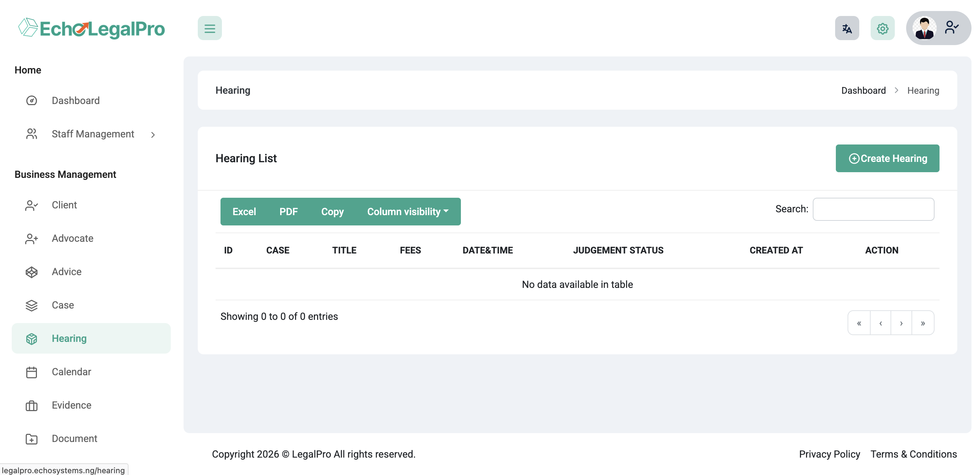This screenshot has width=980, height=475.
Task: Select Advocate in the sidebar
Action: [x=72, y=239]
